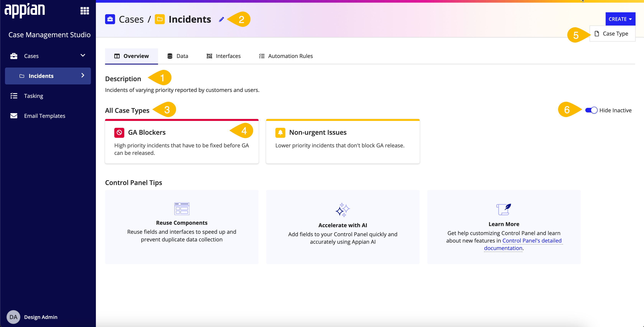The image size is (644, 327).
Task: Click the Design Admin user name
Action: 41,317
